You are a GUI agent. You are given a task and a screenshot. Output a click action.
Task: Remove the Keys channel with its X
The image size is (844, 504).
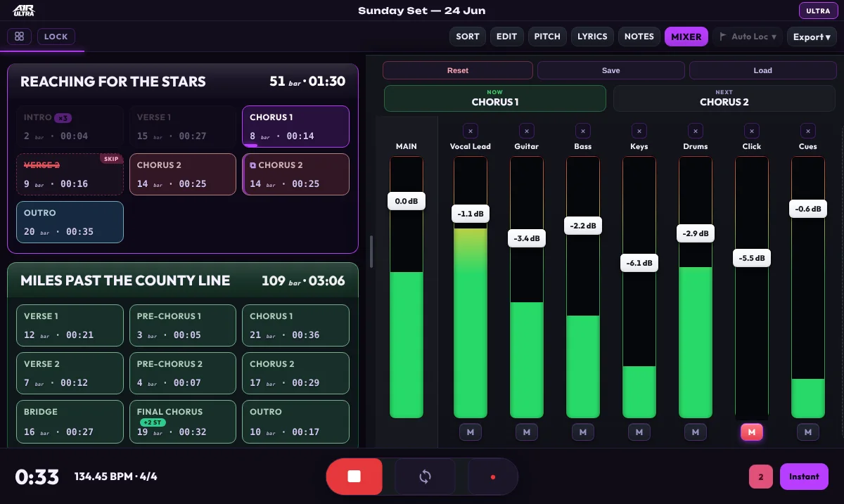(x=639, y=131)
